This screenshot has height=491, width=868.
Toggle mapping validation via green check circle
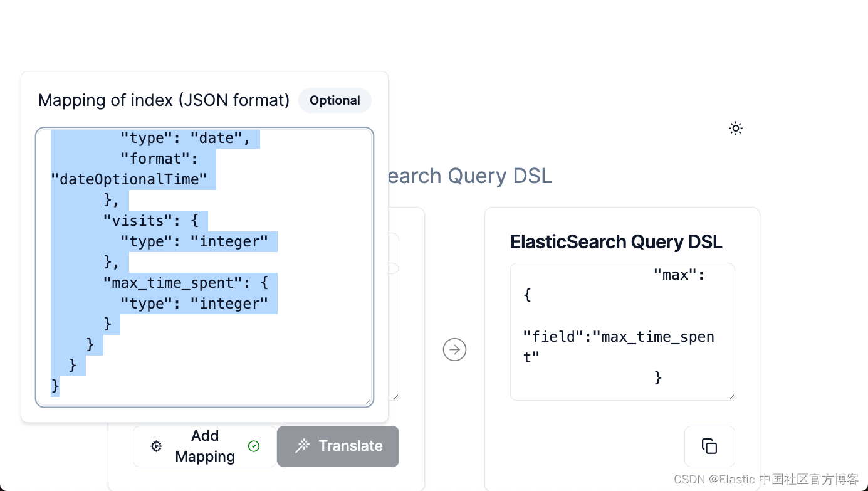click(254, 446)
